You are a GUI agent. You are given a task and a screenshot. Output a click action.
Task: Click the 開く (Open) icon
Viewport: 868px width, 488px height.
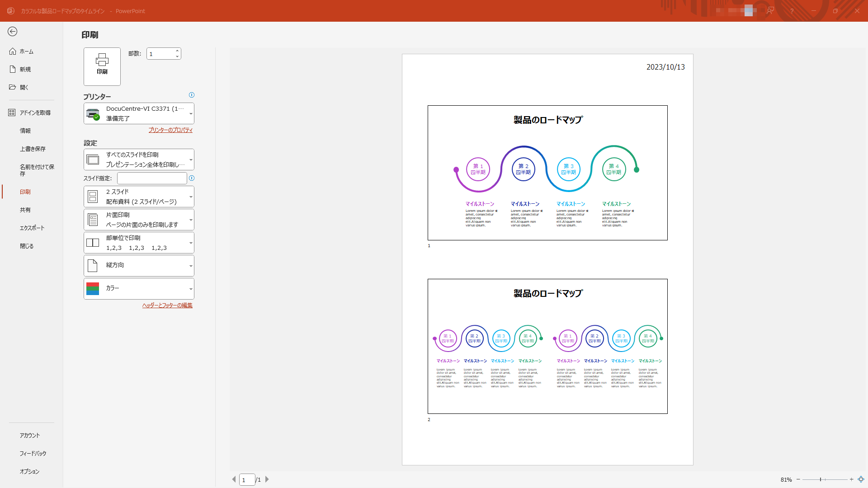pyautogui.click(x=25, y=87)
